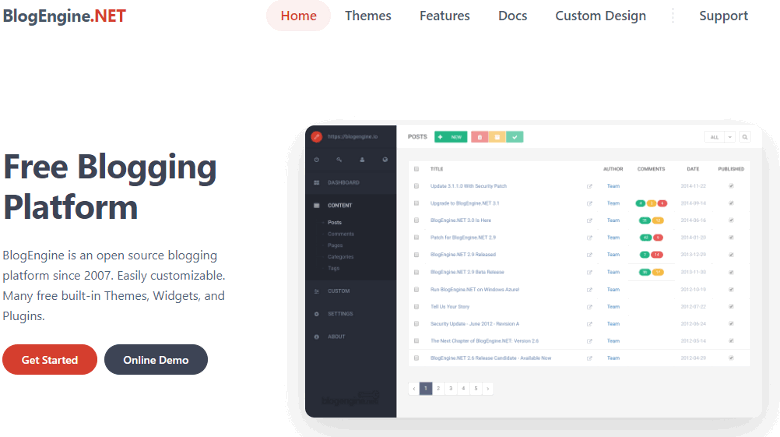The image size is (780, 437).
Task: Expand the Content section in sidebar
Action: pyautogui.click(x=340, y=205)
